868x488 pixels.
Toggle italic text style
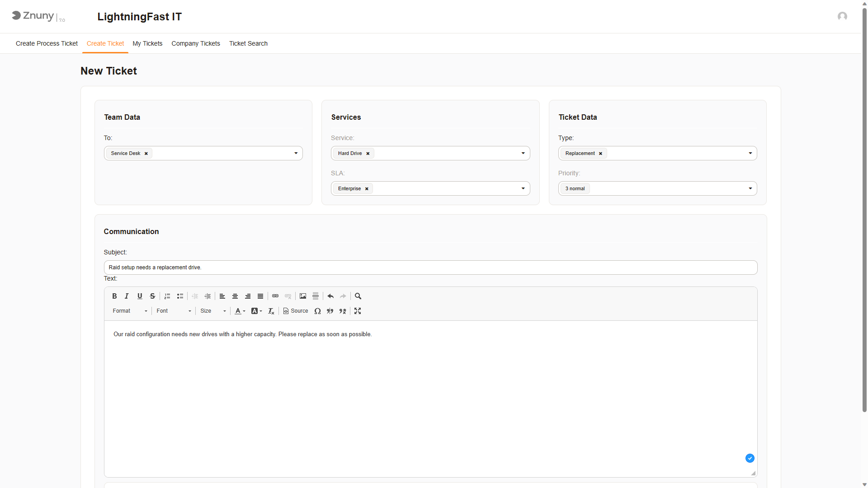(127, 296)
